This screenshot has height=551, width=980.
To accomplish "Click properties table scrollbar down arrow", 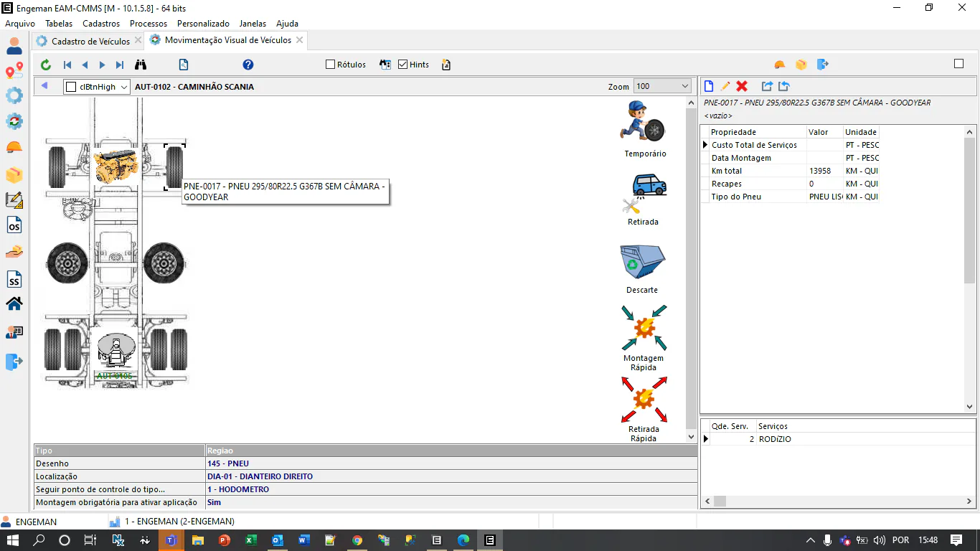I will [970, 407].
